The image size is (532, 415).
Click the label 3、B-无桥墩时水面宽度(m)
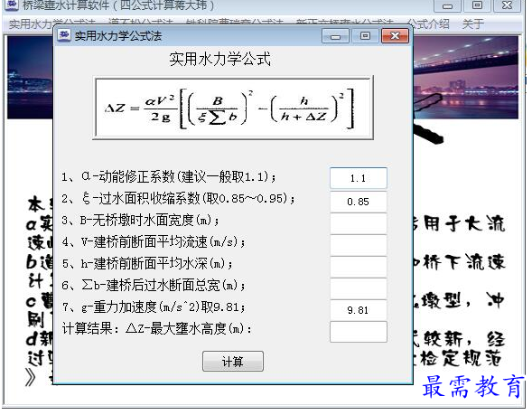[140, 221]
